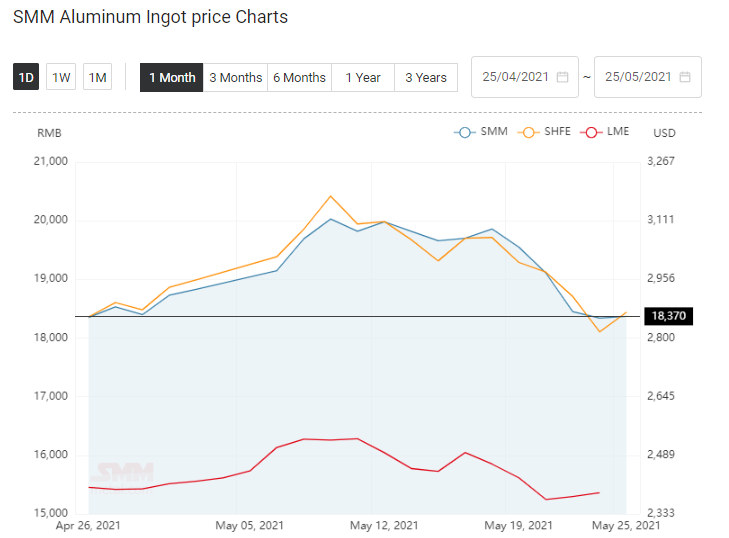Click the orange SHFE legend circle marker
729x538 pixels.
pyautogui.click(x=528, y=133)
